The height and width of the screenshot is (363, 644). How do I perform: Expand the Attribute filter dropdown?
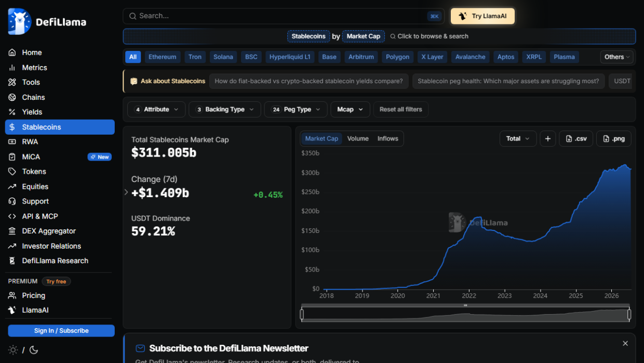click(x=156, y=109)
